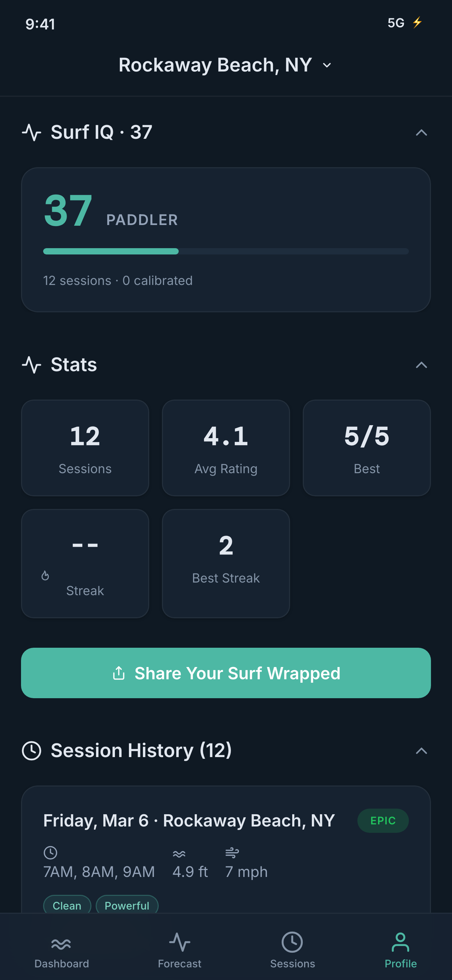The height and width of the screenshot is (980, 452).
Task: Collapse the Surf IQ section
Action: (421, 132)
